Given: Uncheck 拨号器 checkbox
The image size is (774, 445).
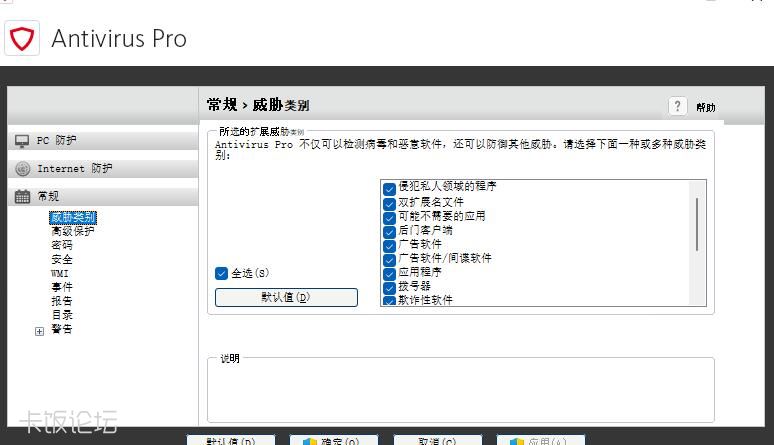Looking at the screenshot, I should click(x=389, y=287).
